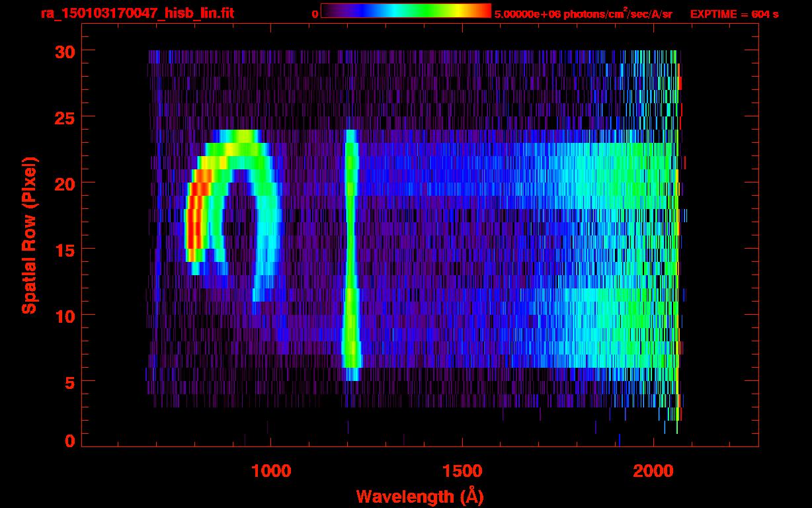Click the 5.00000e+06 photons unit label
The height and width of the screenshot is (508, 812).
click(x=583, y=14)
